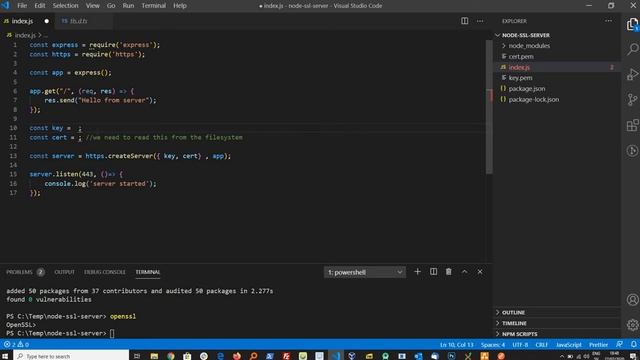The image size is (640, 360).
Task: Open Windows Start button
Action: click(x=5, y=356)
